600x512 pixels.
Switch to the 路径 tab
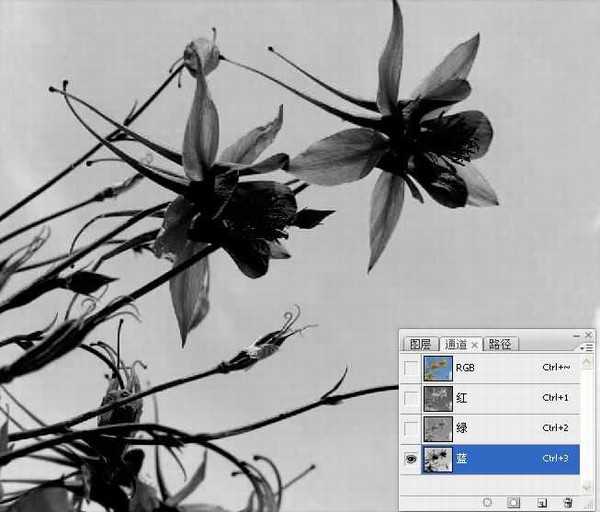point(499,344)
